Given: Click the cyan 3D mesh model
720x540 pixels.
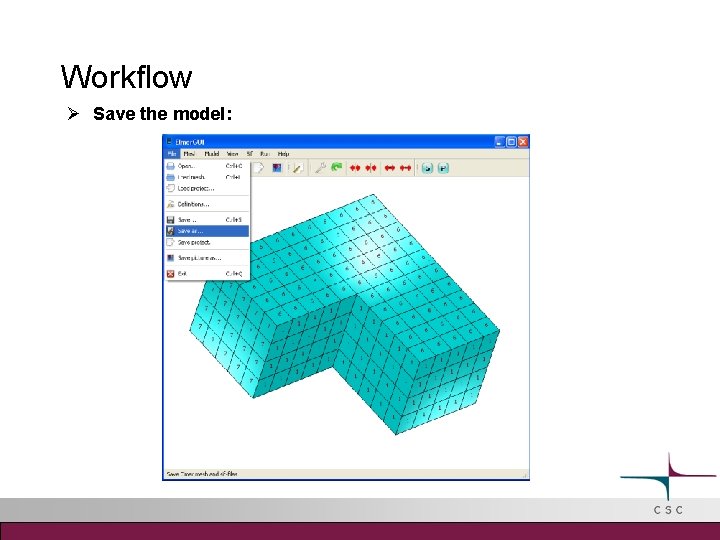Looking at the screenshot, I should 344,315.
